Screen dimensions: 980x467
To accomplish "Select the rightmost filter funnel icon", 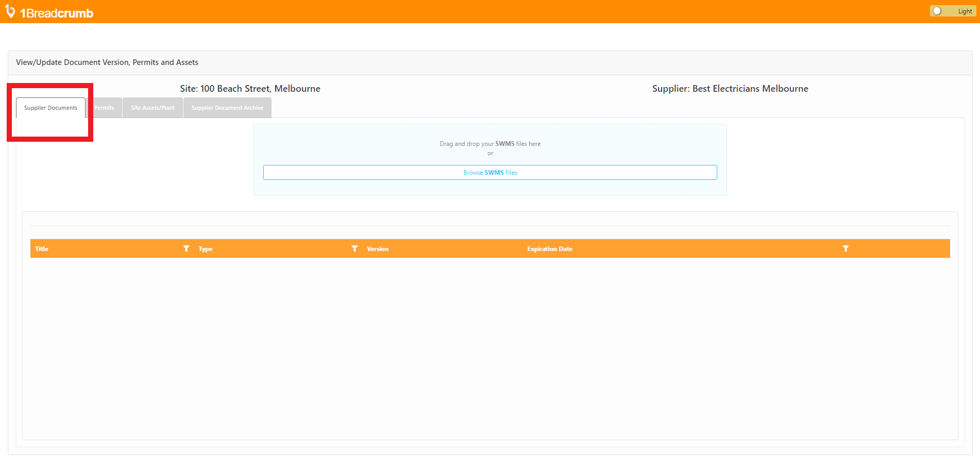I will point(846,248).
